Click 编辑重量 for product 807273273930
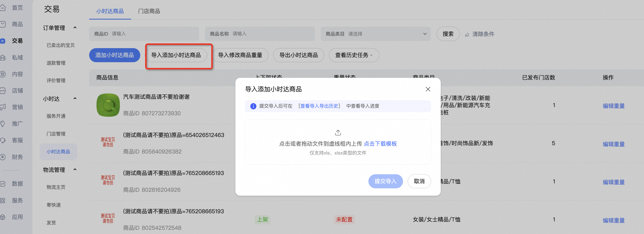This screenshot has height=234, width=644. click(613, 106)
